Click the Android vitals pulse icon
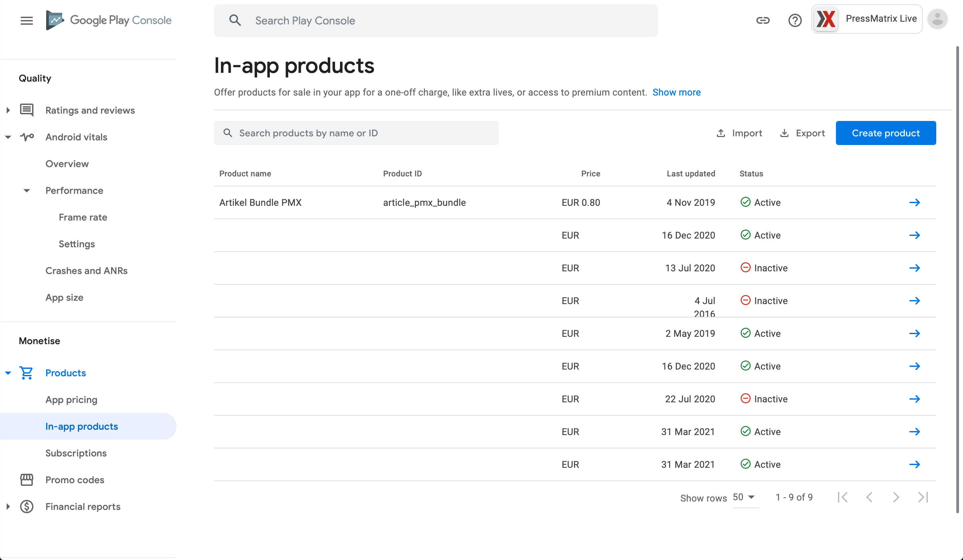 pyautogui.click(x=26, y=137)
